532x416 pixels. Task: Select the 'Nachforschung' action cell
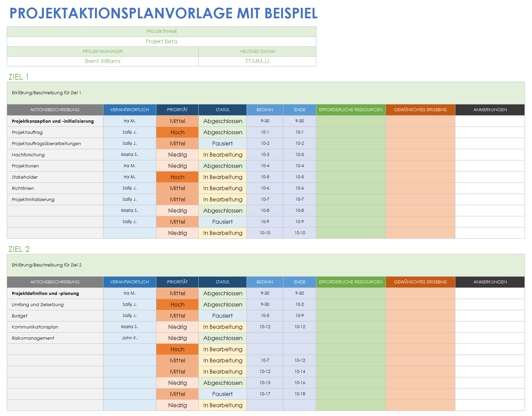tap(55, 155)
